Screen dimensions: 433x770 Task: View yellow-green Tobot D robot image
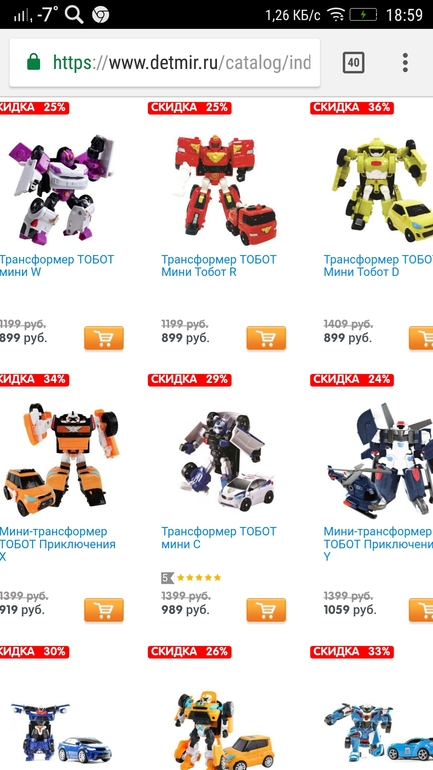pyautogui.click(x=382, y=191)
